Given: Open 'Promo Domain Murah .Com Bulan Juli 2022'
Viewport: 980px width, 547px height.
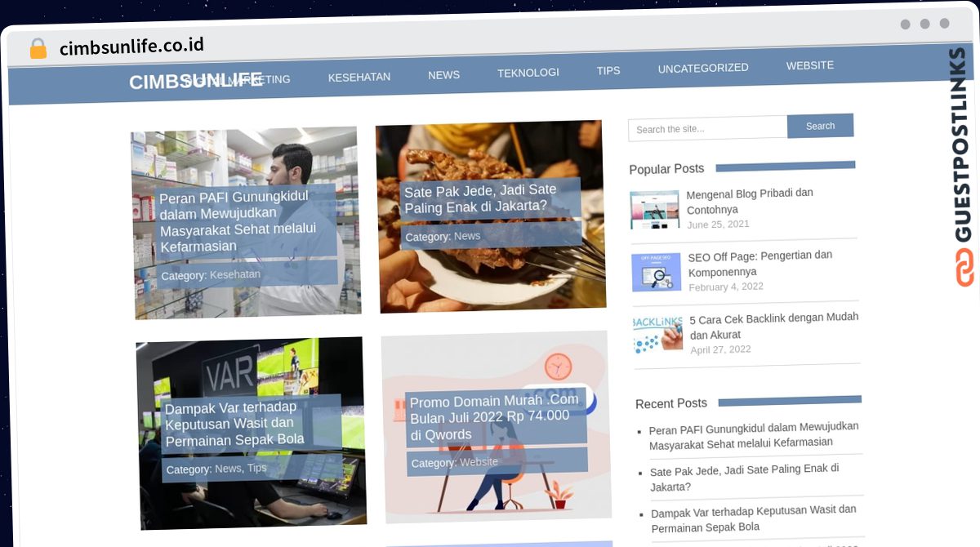Looking at the screenshot, I should (493, 417).
